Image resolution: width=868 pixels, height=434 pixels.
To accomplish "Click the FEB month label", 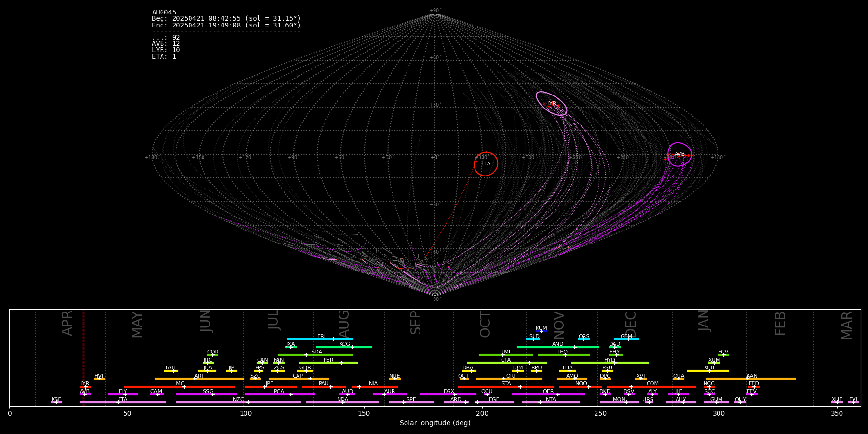I will [x=780, y=324].
